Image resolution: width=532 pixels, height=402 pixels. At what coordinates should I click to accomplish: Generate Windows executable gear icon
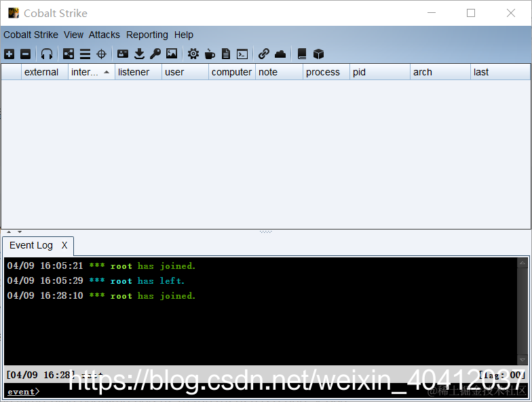point(193,54)
